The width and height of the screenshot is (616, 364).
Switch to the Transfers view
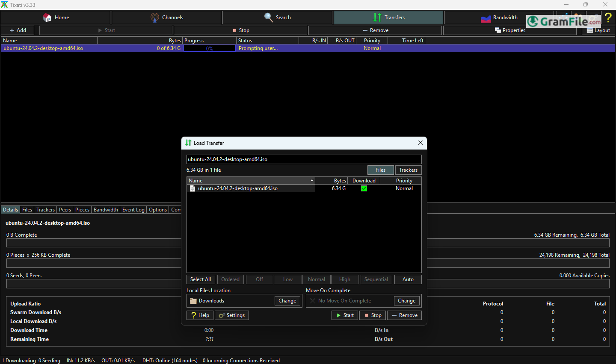click(388, 18)
